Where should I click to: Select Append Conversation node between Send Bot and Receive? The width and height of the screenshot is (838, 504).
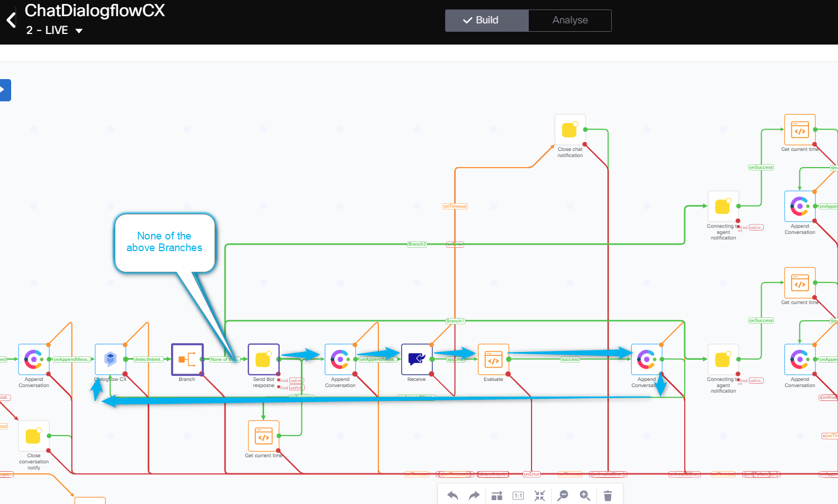pyautogui.click(x=340, y=359)
